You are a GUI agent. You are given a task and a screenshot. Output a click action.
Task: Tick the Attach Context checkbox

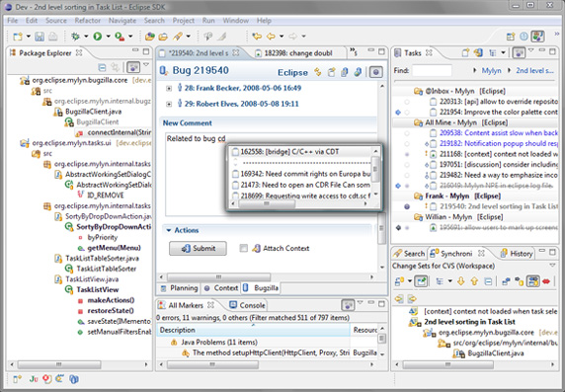[244, 248]
